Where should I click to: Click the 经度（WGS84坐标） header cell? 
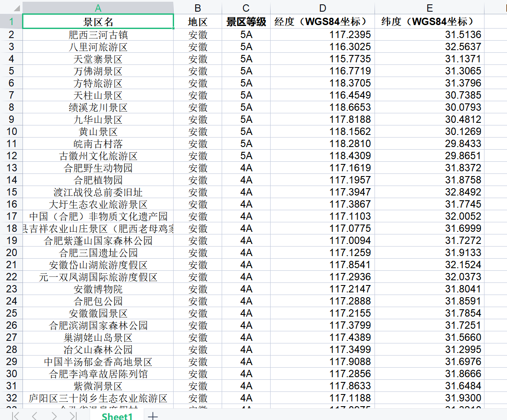coord(323,22)
